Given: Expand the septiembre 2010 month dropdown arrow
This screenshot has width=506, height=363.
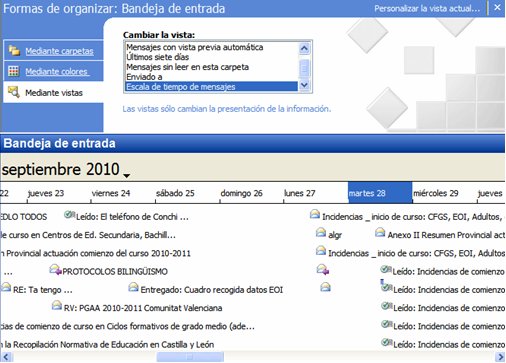Looking at the screenshot, I should [x=127, y=175].
